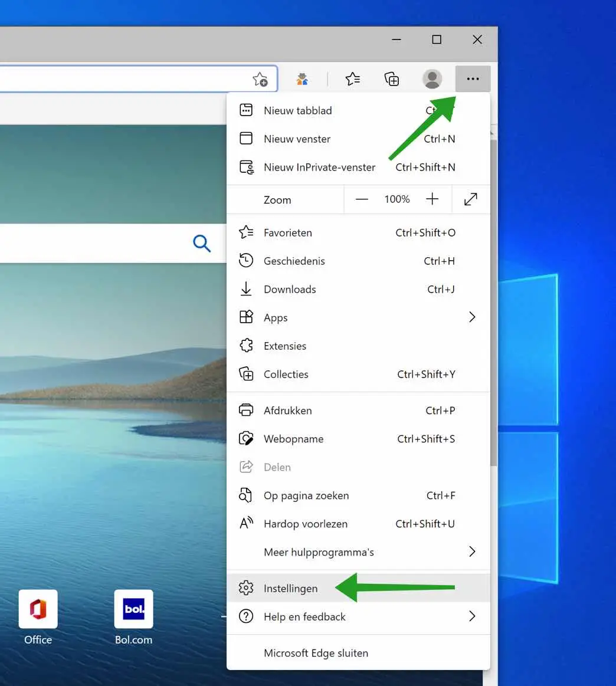
Task: Click the Ctrl+H shortcut text
Action: pos(439,261)
